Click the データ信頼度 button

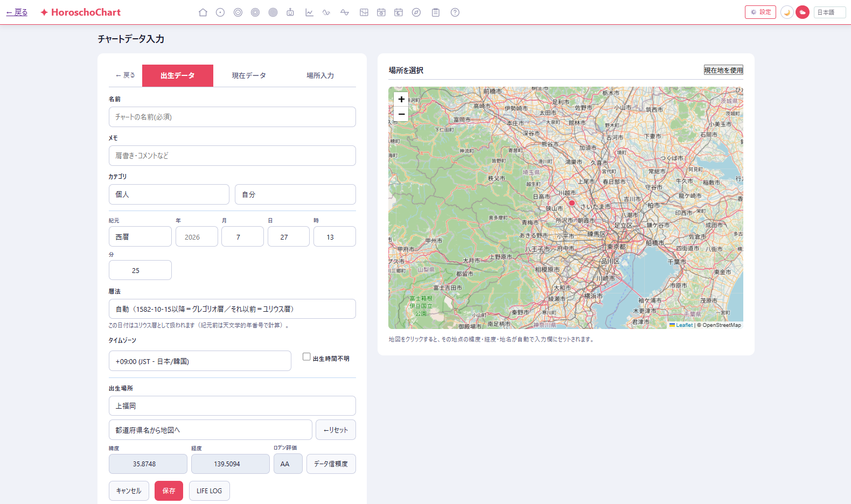pos(331,464)
